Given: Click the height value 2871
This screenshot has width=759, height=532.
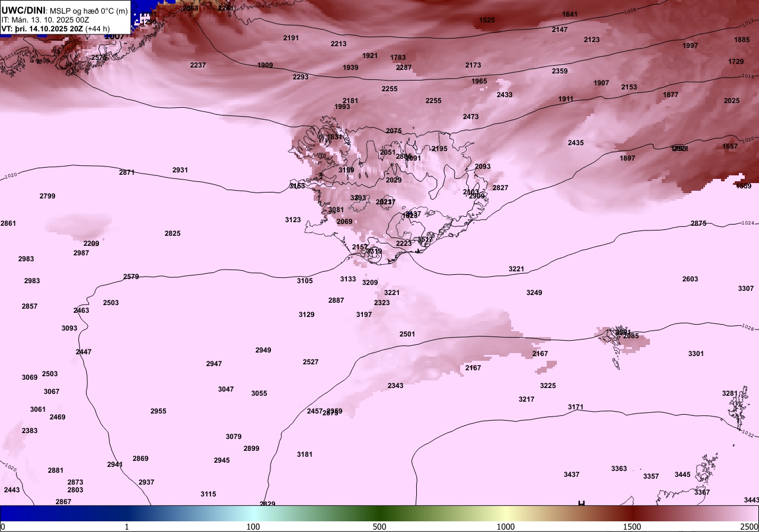Looking at the screenshot, I should coord(127,172).
